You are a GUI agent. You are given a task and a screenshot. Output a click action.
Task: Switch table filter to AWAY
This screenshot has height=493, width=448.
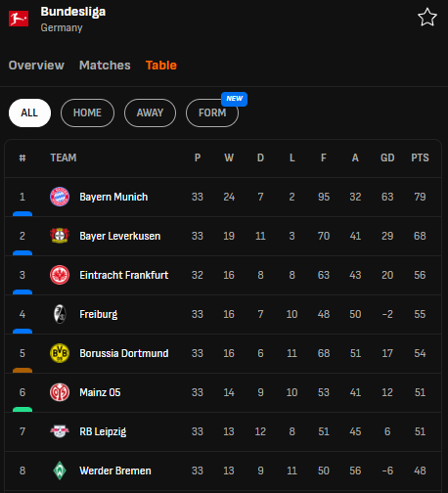[150, 112]
